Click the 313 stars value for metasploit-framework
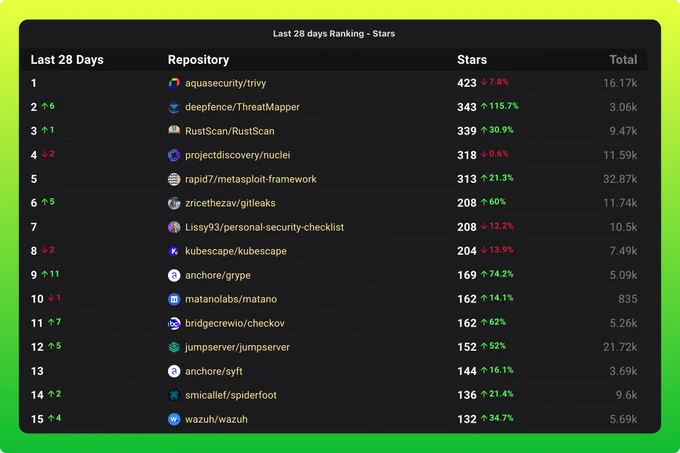 (x=467, y=179)
